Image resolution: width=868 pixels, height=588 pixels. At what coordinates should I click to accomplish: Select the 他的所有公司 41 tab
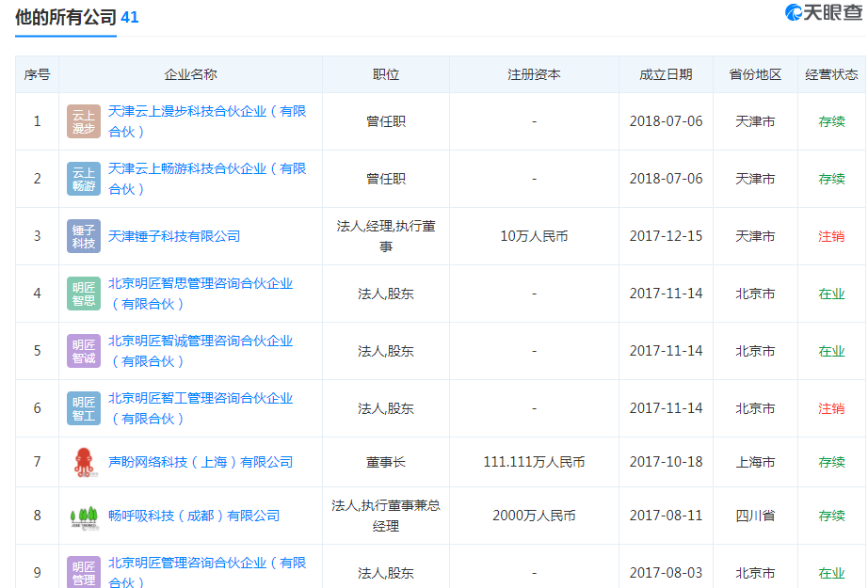(76, 18)
